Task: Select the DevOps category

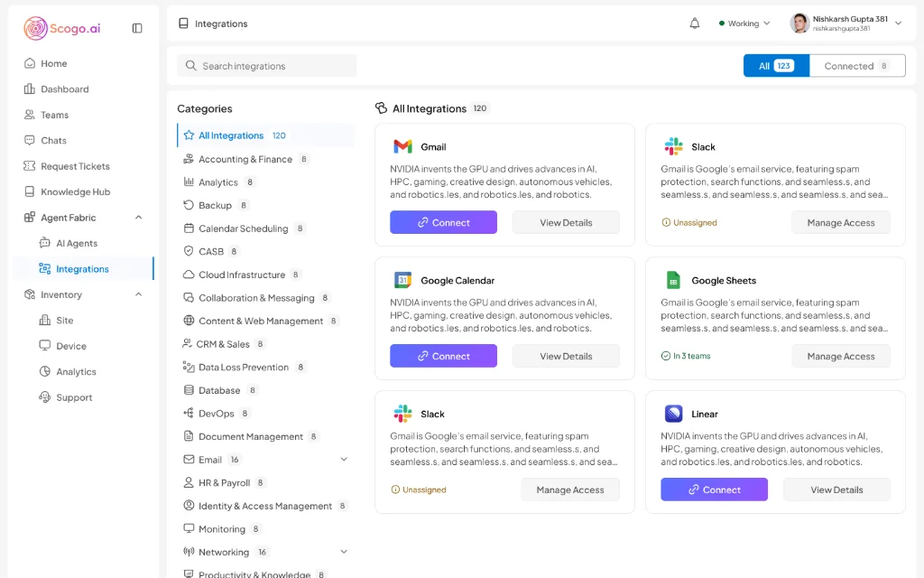Action: point(216,414)
